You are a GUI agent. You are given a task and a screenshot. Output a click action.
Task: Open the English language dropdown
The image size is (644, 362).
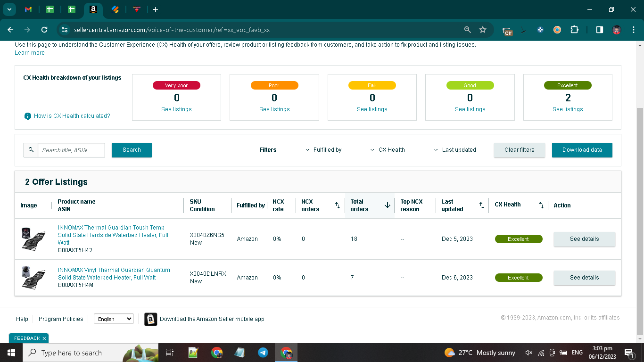(x=114, y=319)
